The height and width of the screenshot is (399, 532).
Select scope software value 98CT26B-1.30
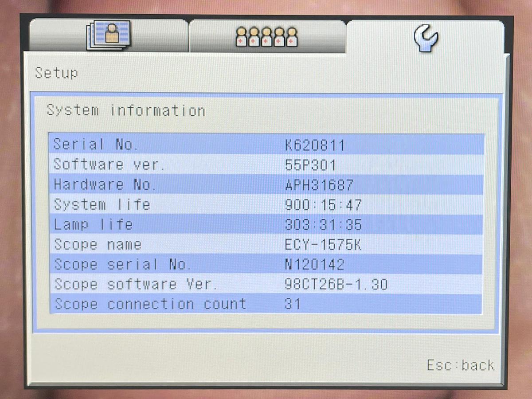pyautogui.click(x=336, y=285)
